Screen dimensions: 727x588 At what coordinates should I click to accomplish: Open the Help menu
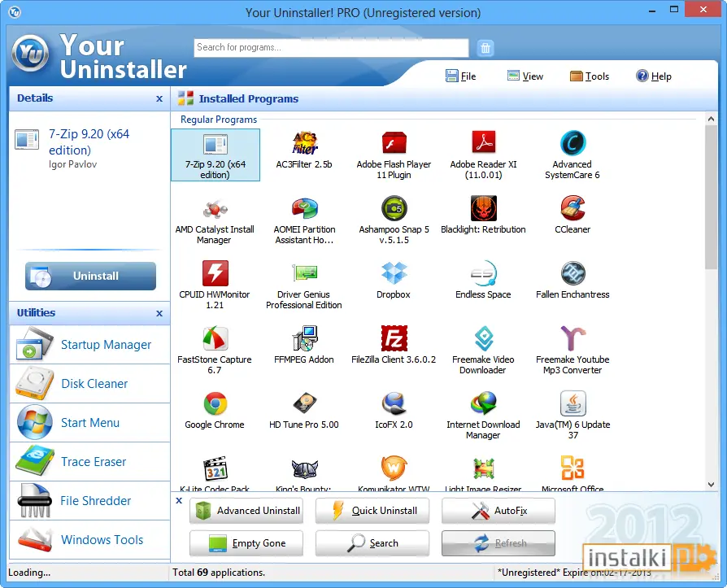click(x=654, y=76)
